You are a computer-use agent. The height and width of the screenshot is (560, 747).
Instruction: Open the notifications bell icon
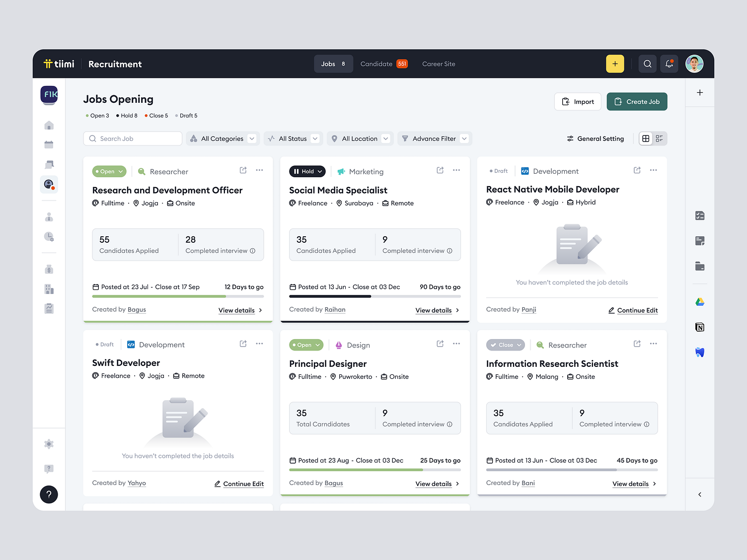coord(669,64)
